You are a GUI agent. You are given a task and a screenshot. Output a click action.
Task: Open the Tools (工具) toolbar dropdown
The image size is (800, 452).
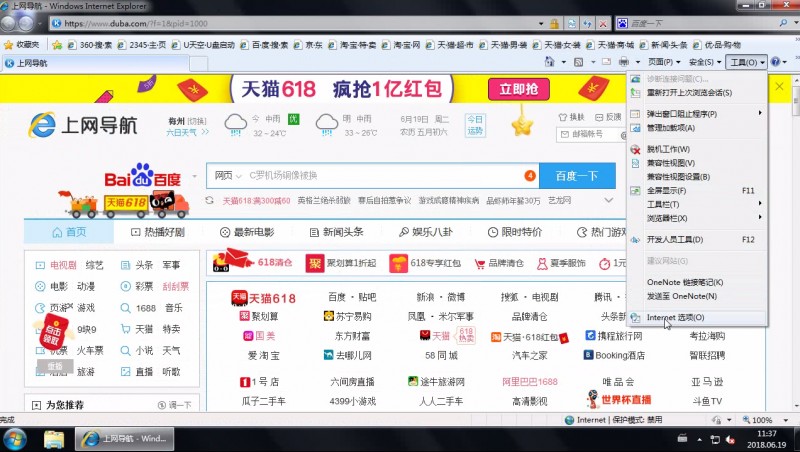pyautogui.click(x=747, y=62)
